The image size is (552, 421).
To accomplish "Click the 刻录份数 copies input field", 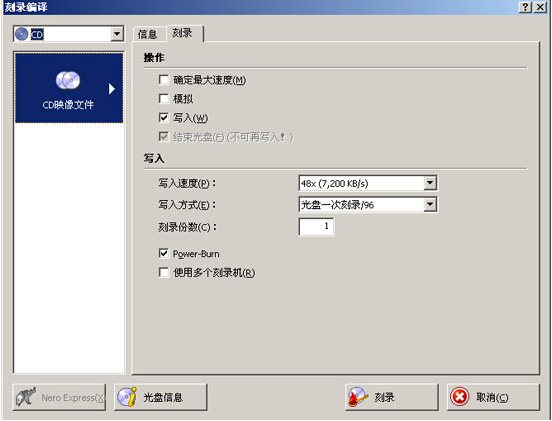I will click(x=316, y=227).
